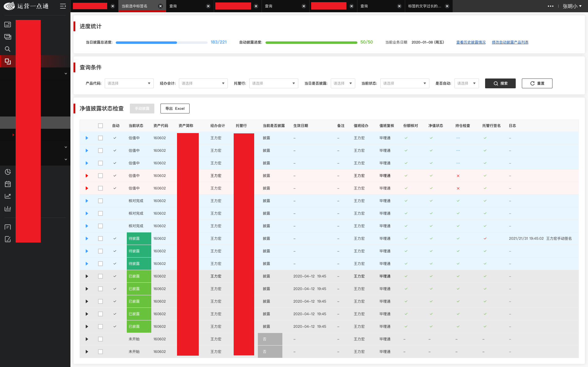Open the 经办会计 dropdown
Screen dimensions: 588x367
pyautogui.click(x=203, y=83)
